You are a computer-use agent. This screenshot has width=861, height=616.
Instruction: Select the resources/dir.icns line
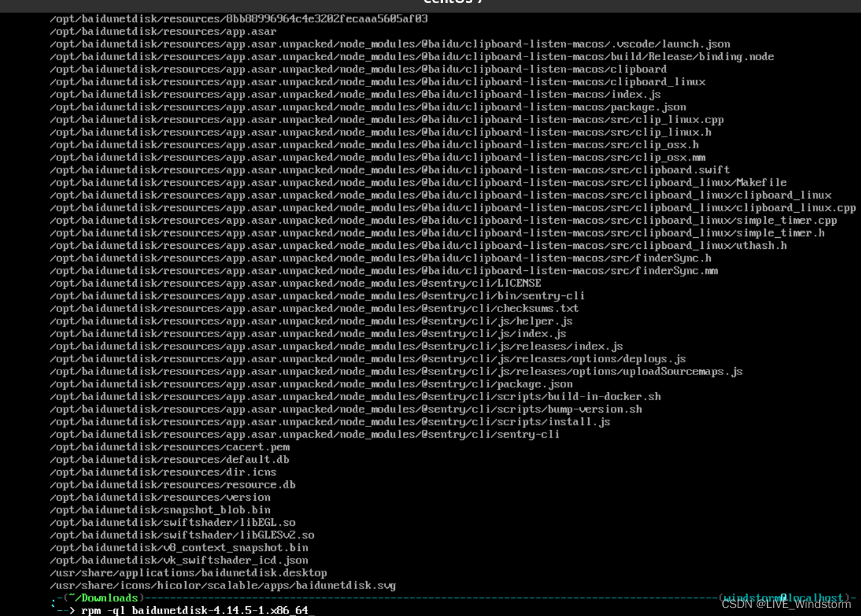(x=163, y=472)
